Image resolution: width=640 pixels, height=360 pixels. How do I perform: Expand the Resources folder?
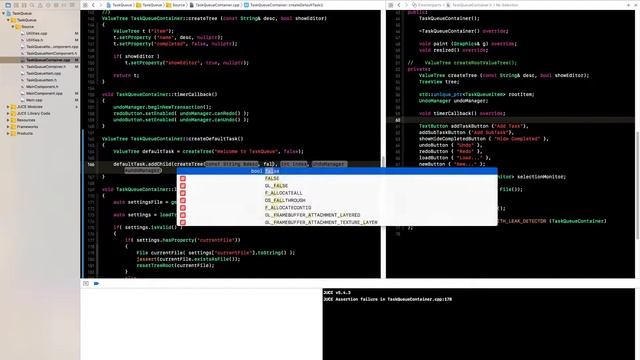click(8, 120)
